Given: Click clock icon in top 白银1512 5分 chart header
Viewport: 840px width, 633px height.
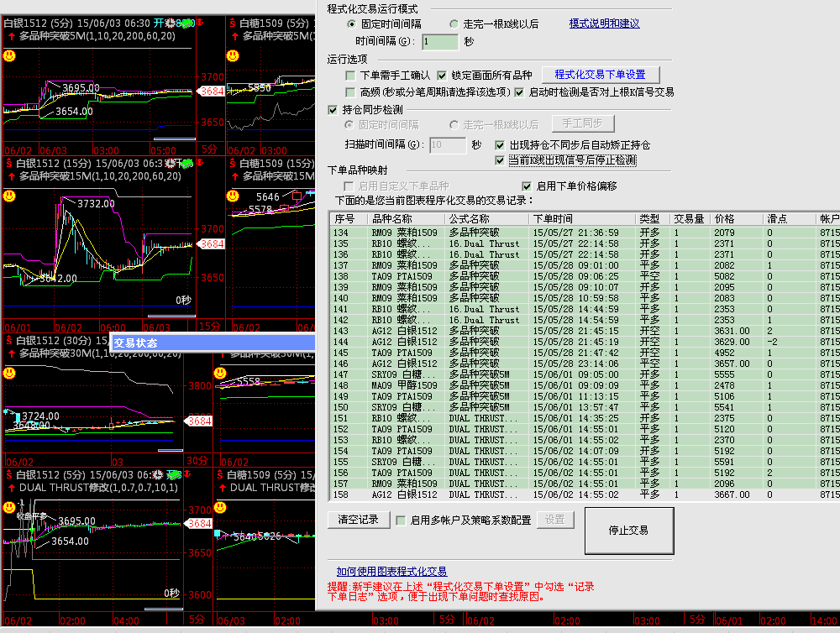Looking at the screenshot, I should (x=171, y=23).
